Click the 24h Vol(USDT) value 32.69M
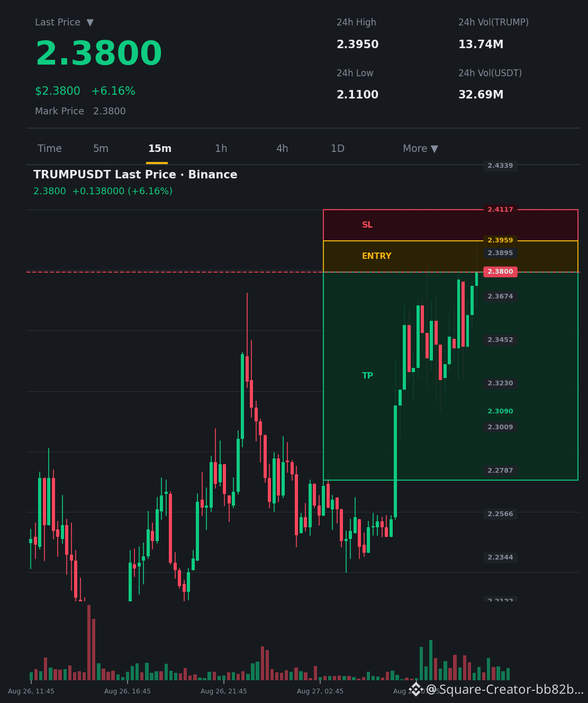 point(481,95)
